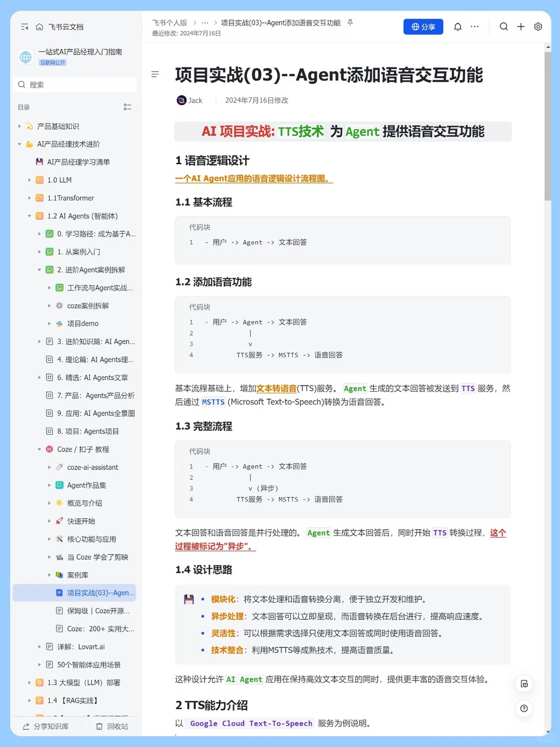
Task: Open Agent作品集 in the tree
Action: (x=87, y=485)
